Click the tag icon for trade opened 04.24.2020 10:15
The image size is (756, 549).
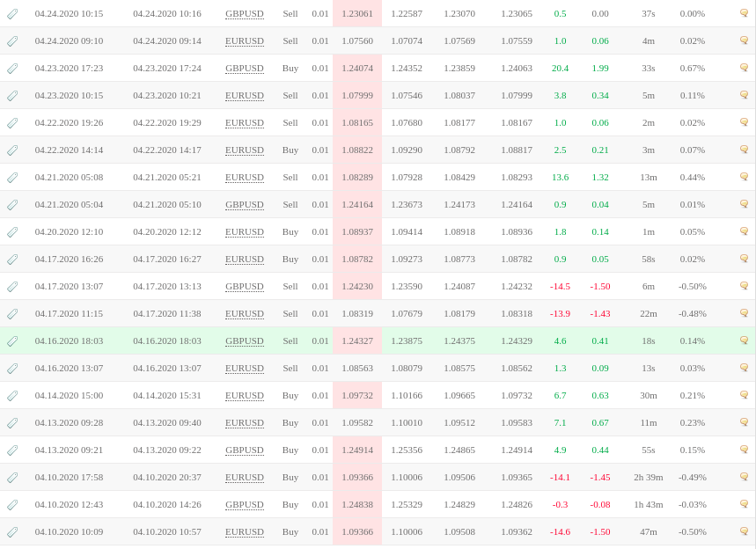(12, 14)
